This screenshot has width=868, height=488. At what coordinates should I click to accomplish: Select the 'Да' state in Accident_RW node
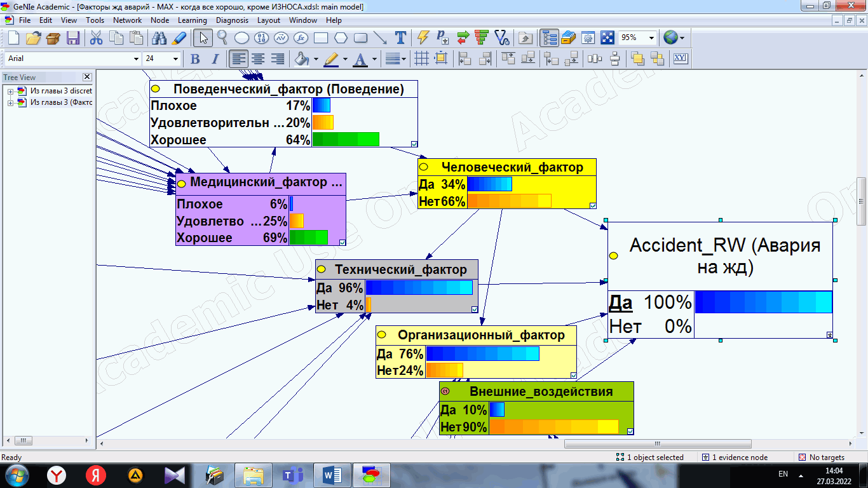(x=621, y=302)
